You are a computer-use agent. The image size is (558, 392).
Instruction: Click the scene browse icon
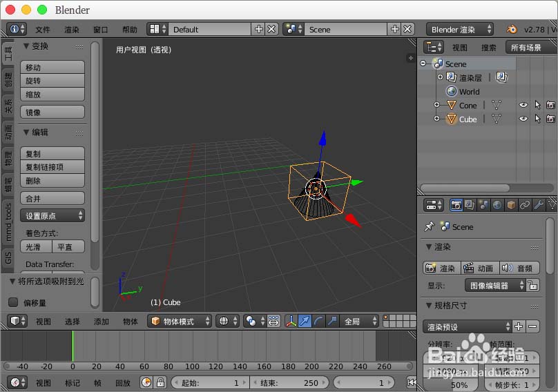pos(294,29)
